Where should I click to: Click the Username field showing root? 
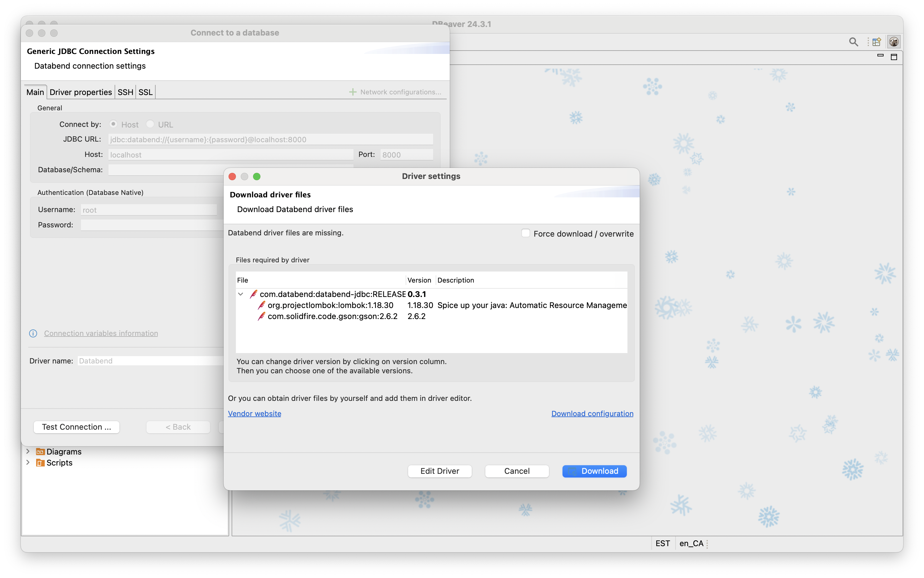(149, 210)
